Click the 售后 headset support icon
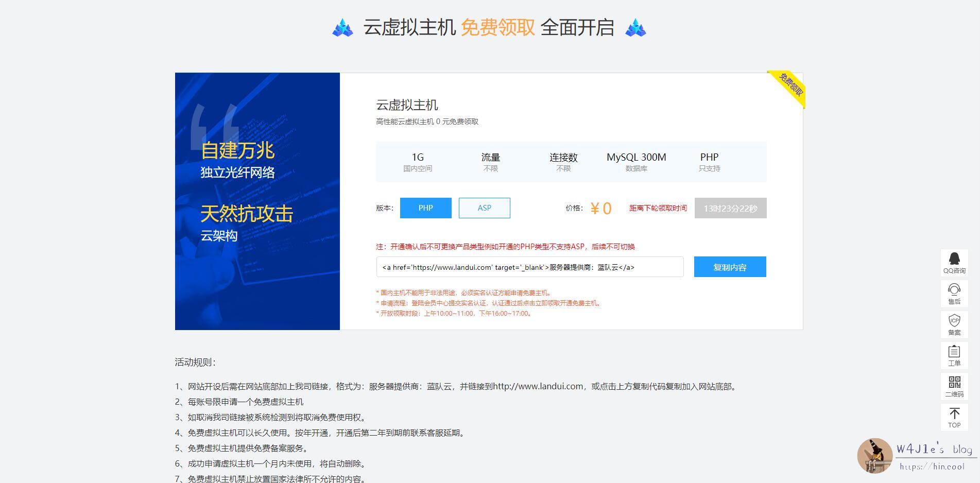Viewport: 980px width, 483px height. (954, 293)
